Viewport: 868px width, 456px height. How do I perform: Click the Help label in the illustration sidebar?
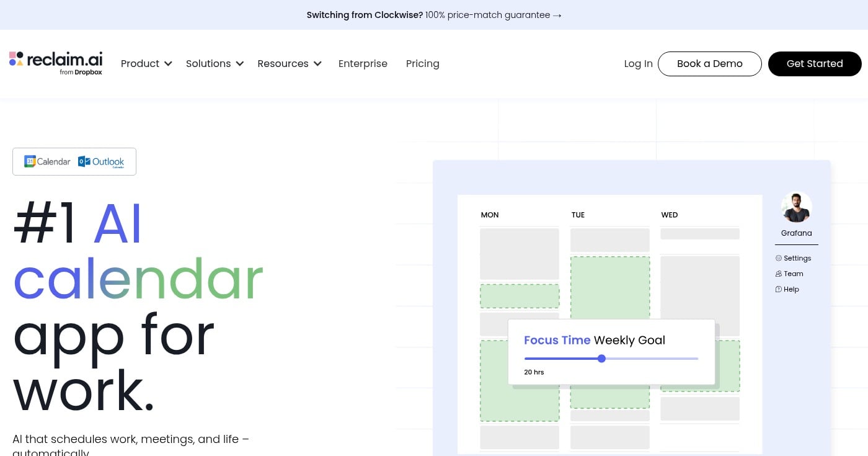[x=791, y=289]
